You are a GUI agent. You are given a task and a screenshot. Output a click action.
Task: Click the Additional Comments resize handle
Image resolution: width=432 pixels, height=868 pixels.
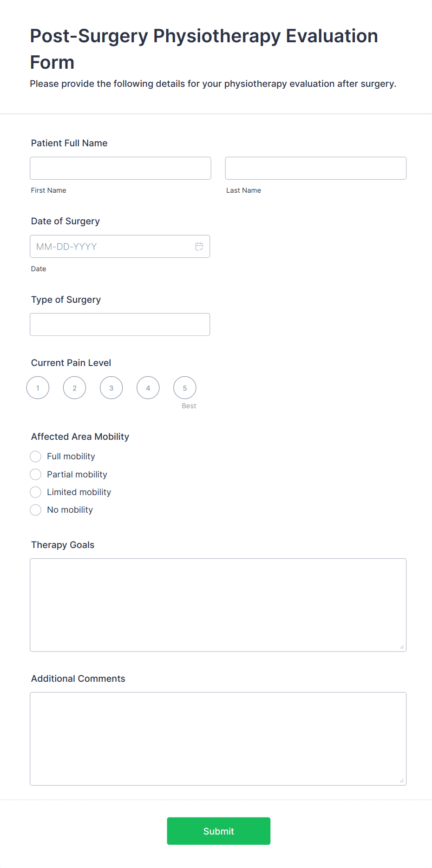click(x=402, y=781)
